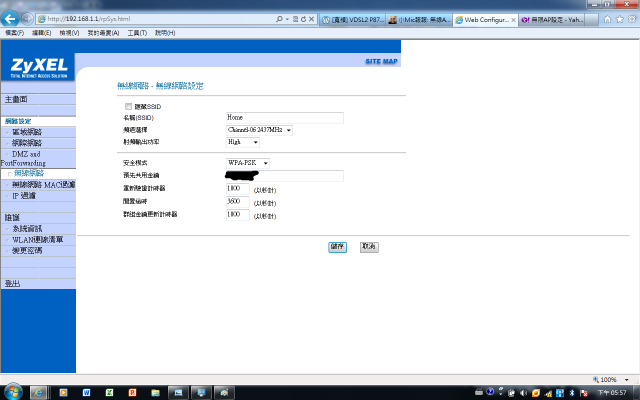Open DMZ and PortForwarding sidebar link
This screenshot has height=400, width=640.
(x=24, y=158)
